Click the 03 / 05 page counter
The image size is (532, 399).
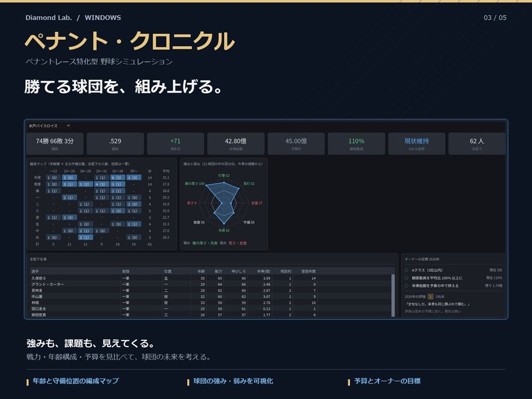(x=495, y=18)
